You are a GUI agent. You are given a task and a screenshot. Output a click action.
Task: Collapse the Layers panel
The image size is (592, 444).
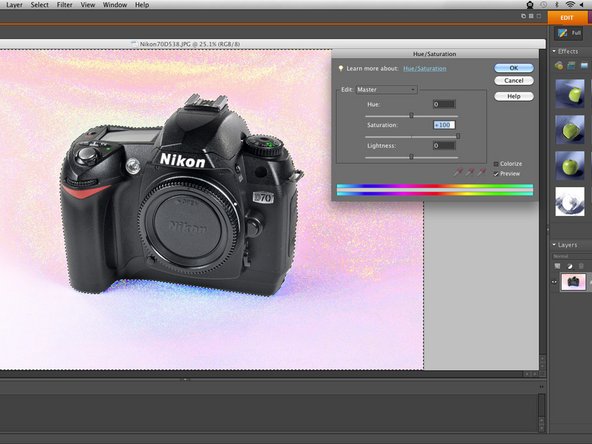554,245
